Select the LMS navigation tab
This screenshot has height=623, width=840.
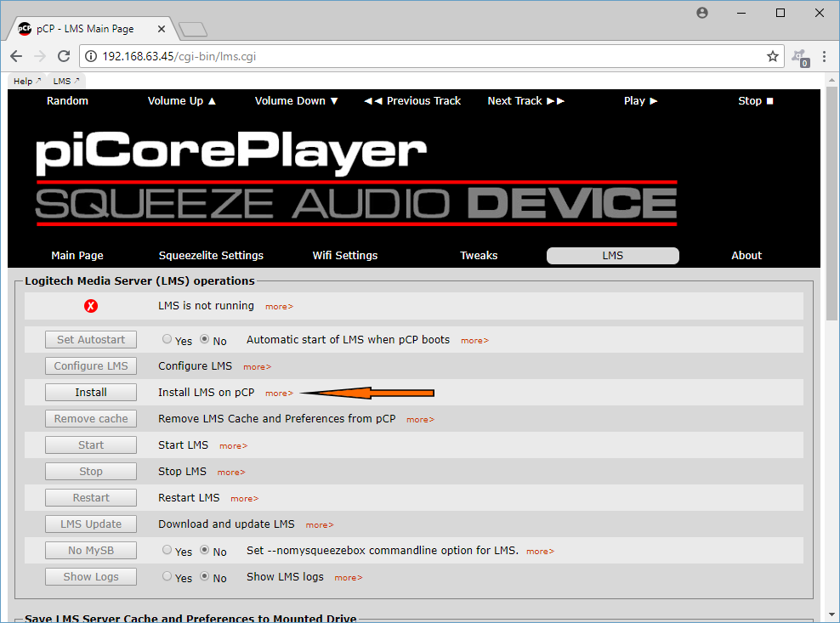[x=613, y=256]
